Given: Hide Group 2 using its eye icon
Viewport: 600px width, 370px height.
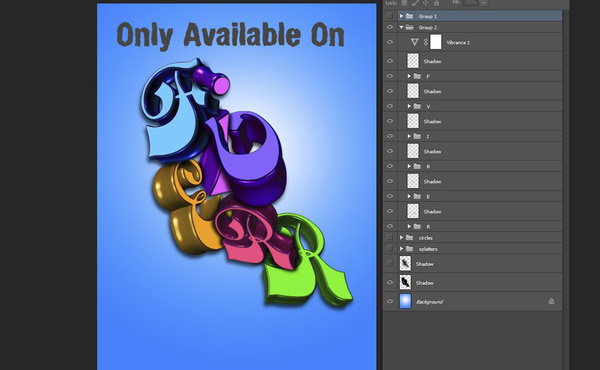Looking at the screenshot, I should coord(390,27).
